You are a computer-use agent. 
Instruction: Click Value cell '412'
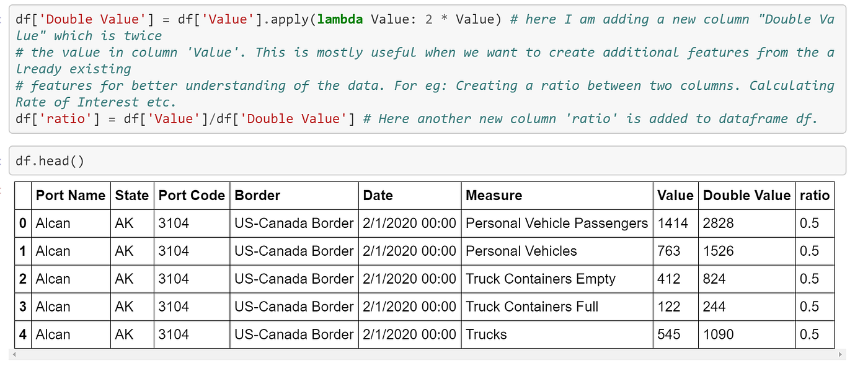click(x=675, y=279)
